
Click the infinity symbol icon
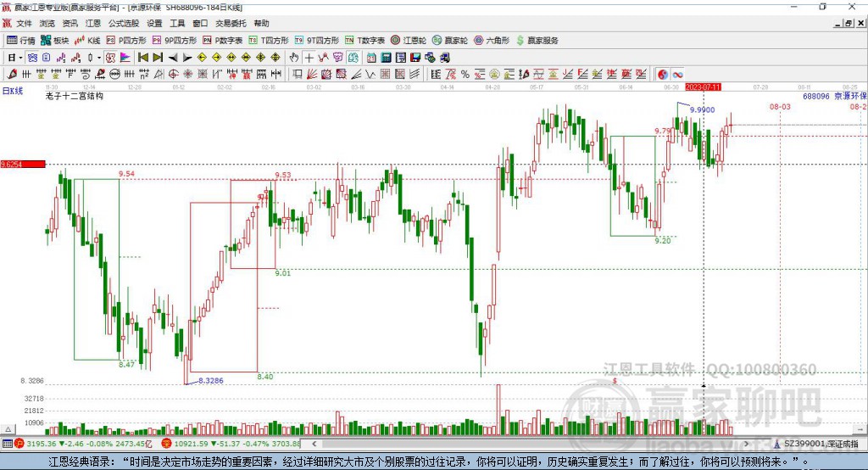[677, 75]
